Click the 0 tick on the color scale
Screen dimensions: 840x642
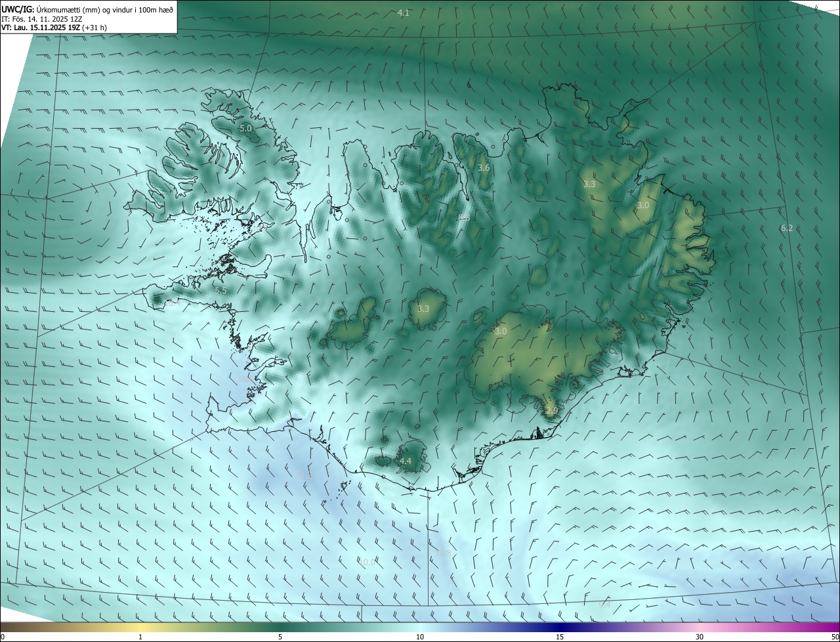pos(3,637)
